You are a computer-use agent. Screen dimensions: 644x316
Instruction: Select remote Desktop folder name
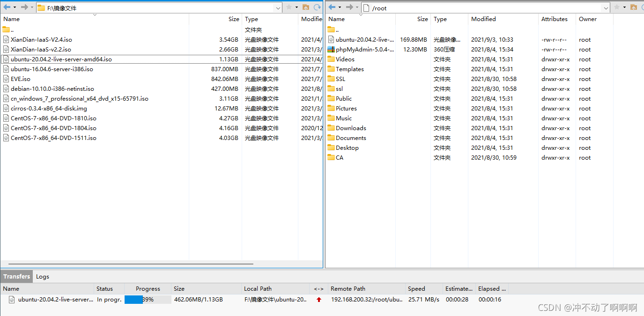pyautogui.click(x=347, y=148)
